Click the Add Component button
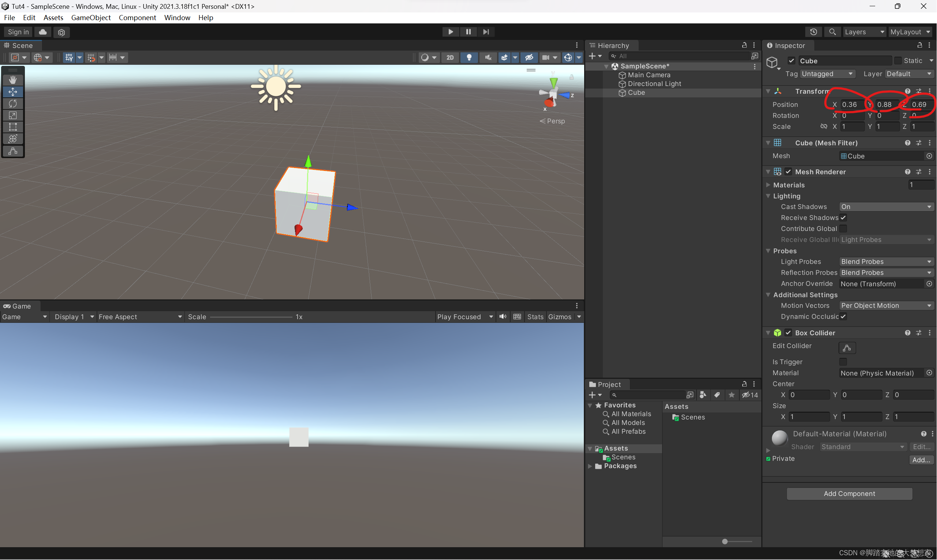 coord(849,494)
